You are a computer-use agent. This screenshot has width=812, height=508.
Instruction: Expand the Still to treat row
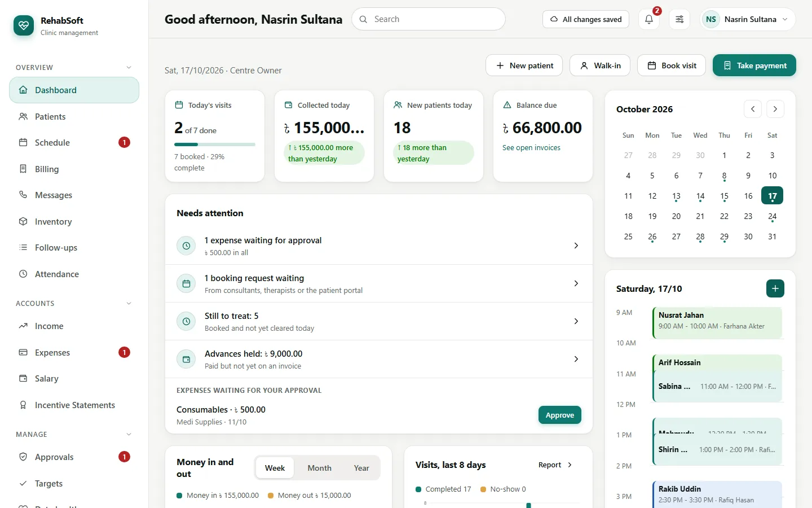click(379, 321)
